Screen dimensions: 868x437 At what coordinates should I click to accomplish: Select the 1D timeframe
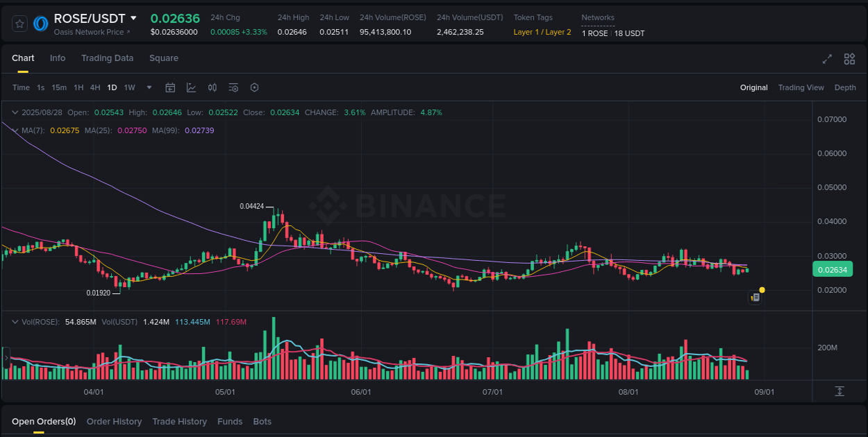click(112, 87)
